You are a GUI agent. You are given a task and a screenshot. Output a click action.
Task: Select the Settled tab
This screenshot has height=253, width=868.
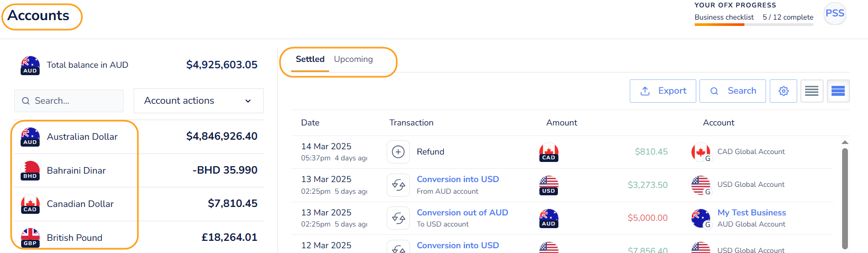(x=310, y=59)
